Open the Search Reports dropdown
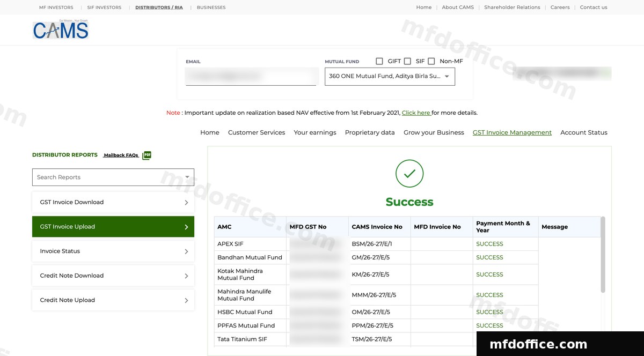644x356 pixels. (x=113, y=177)
